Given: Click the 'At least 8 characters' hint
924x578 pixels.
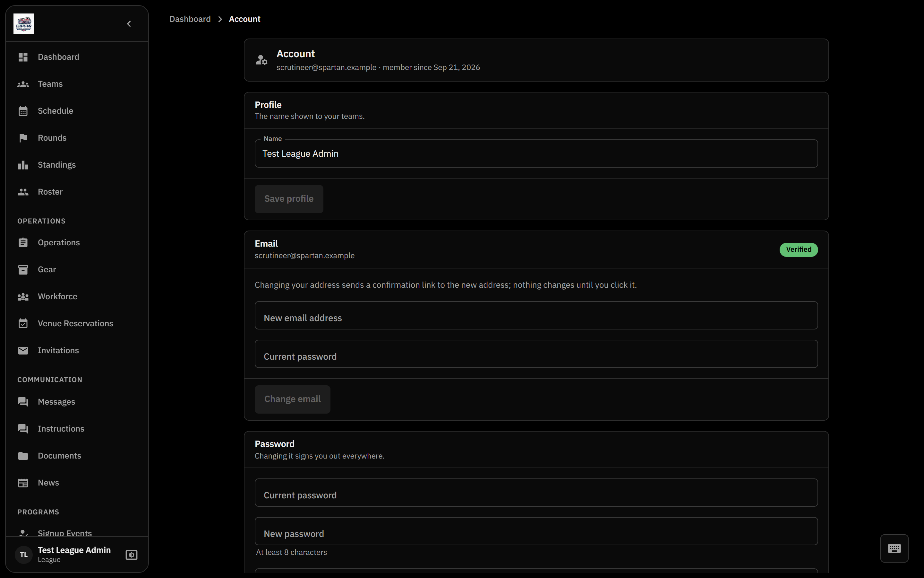Looking at the screenshot, I should pos(291,552).
